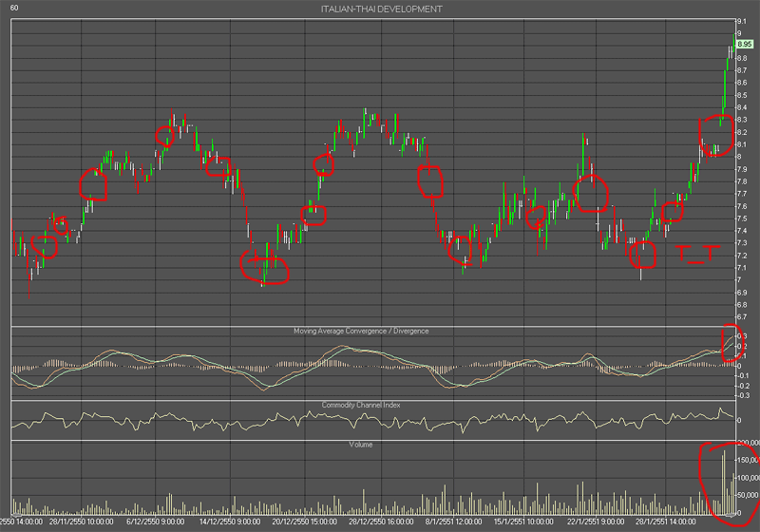Viewport: 760px width, 532px height.
Task: Click the ITALIAN-THAI DEVELOPMENT chart title
Action: tap(382, 9)
